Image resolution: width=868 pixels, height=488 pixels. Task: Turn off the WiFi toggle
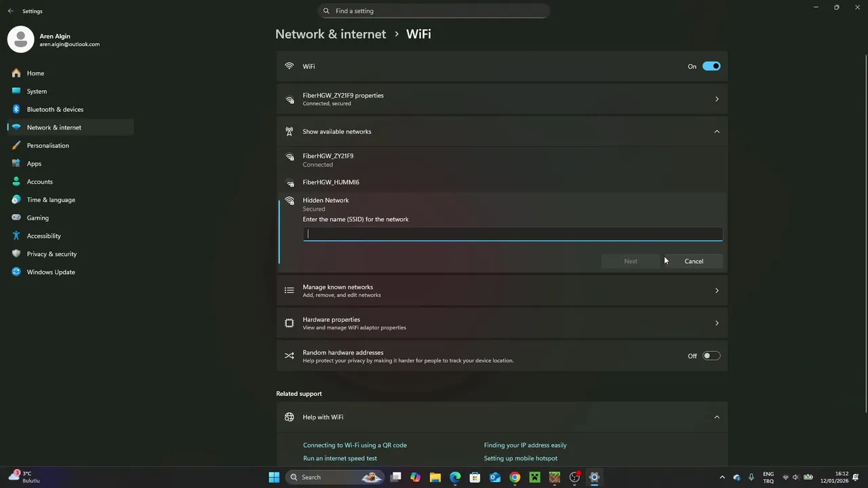(711, 66)
